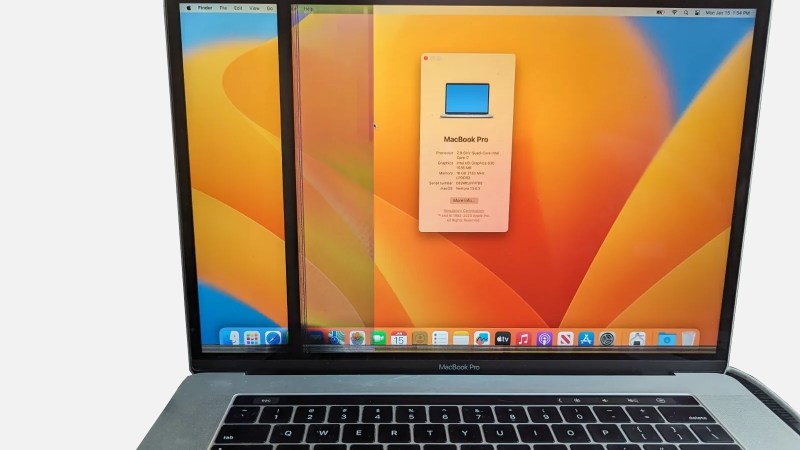This screenshot has height=450, width=800.
Task: Select the Memory row in About window
Action: coord(462,175)
